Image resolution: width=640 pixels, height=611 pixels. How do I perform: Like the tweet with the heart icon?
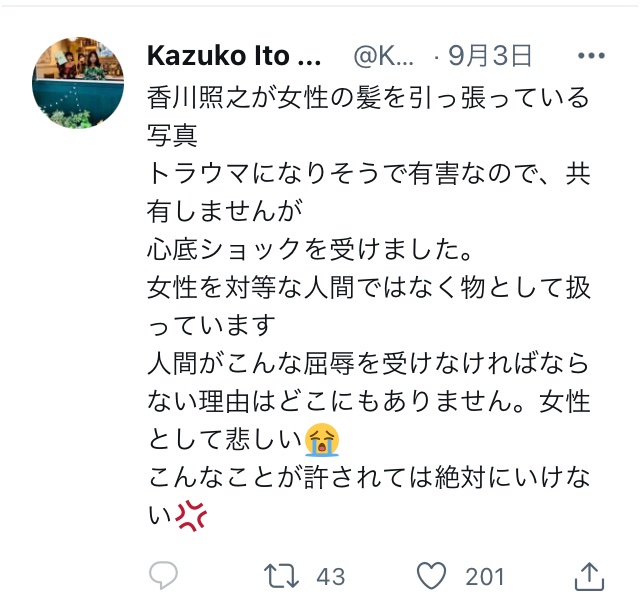(431, 575)
